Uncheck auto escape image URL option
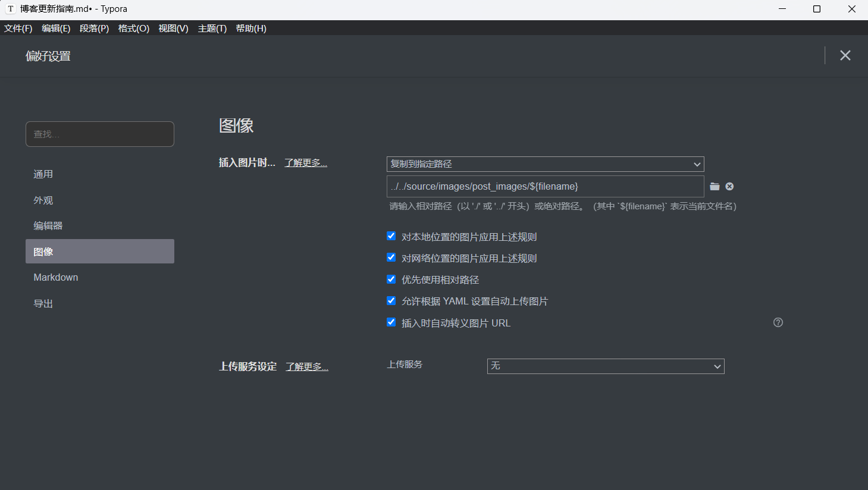The height and width of the screenshot is (490, 868). tap(391, 322)
